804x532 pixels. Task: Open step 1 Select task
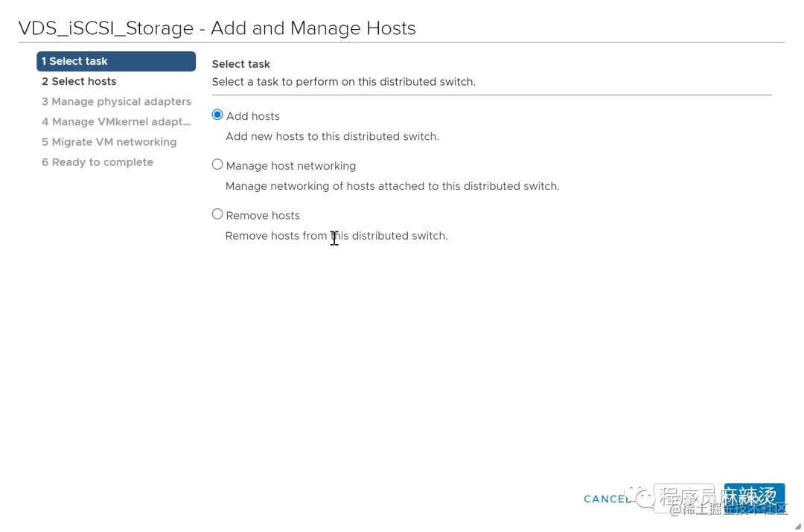pos(116,61)
